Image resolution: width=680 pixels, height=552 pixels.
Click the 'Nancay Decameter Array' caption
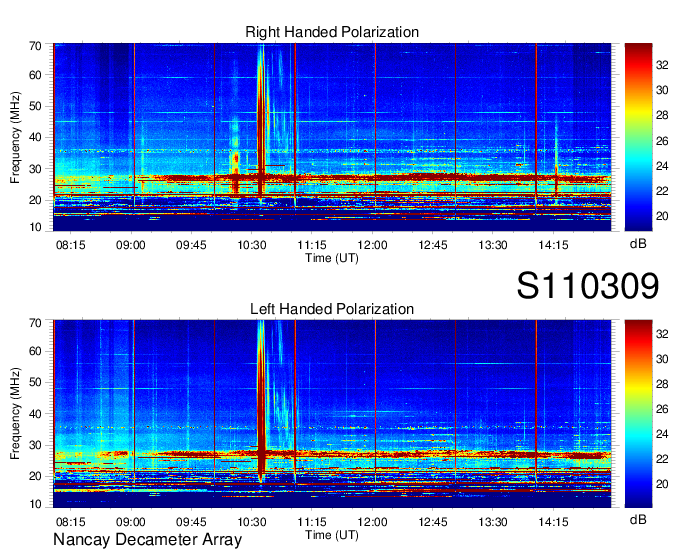147,539
